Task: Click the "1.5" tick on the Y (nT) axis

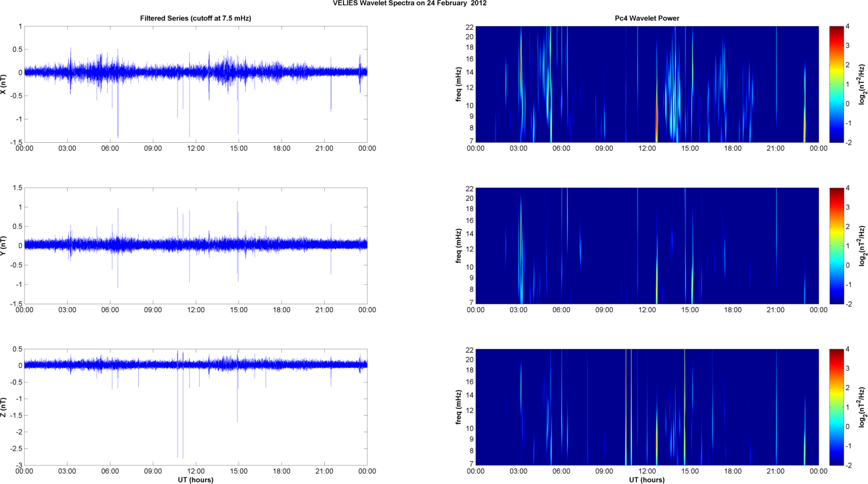Action: pos(18,188)
